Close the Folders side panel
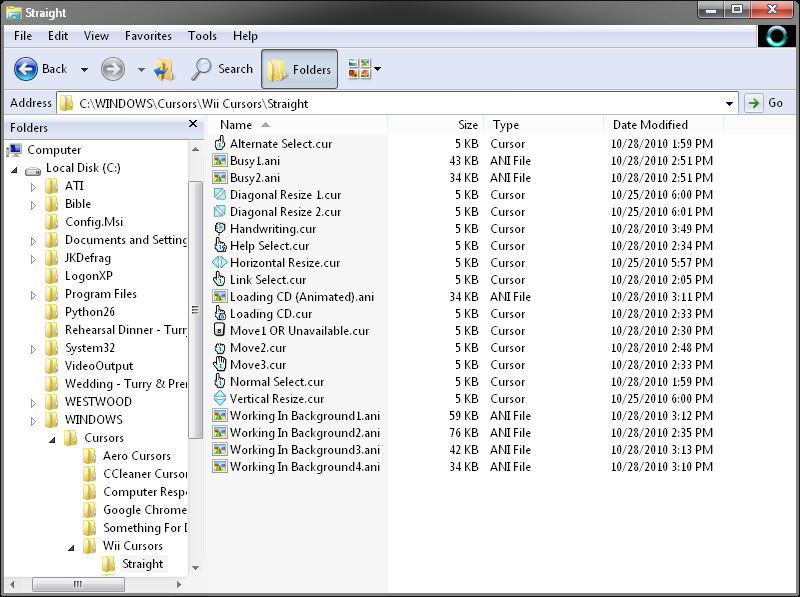 point(193,124)
